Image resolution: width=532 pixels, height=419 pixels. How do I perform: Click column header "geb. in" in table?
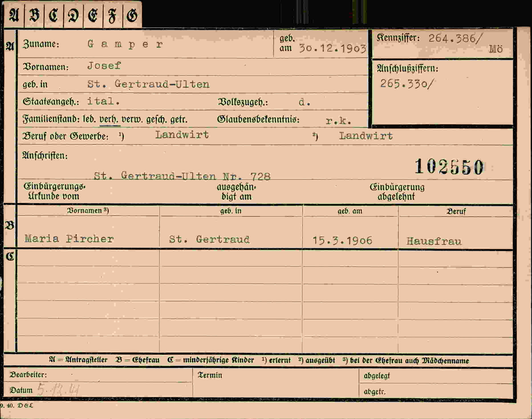pyautogui.click(x=231, y=211)
